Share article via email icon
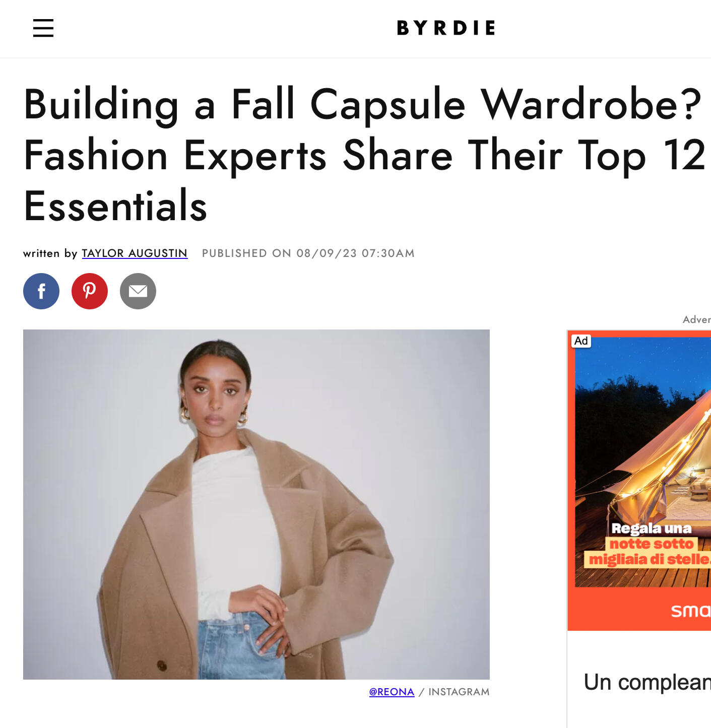The width and height of the screenshot is (711, 728). pos(138,291)
